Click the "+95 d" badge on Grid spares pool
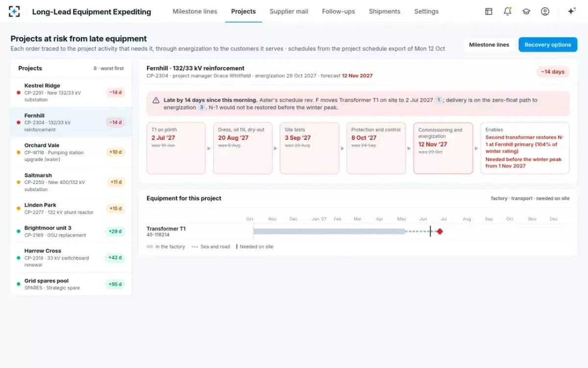 coord(115,284)
